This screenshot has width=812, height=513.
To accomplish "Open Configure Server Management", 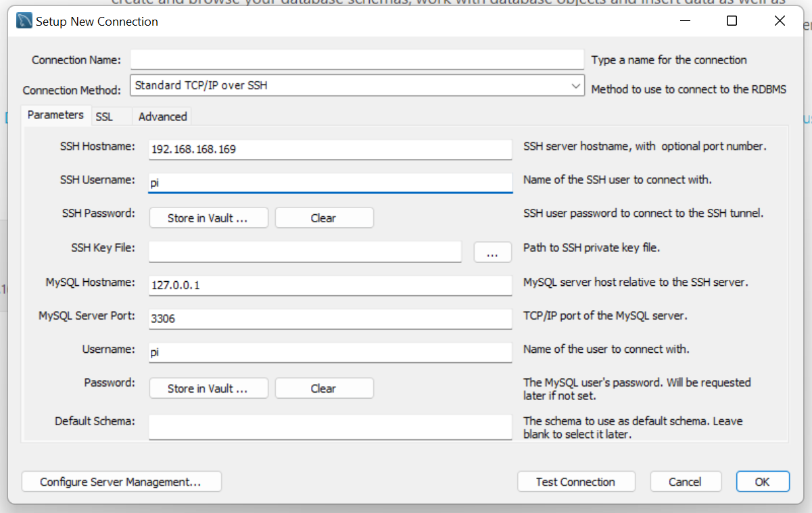I will tap(122, 482).
